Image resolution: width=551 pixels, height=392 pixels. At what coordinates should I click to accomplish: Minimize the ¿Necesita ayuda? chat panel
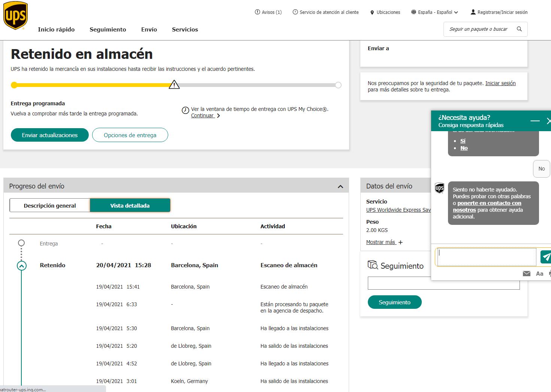tap(535, 121)
